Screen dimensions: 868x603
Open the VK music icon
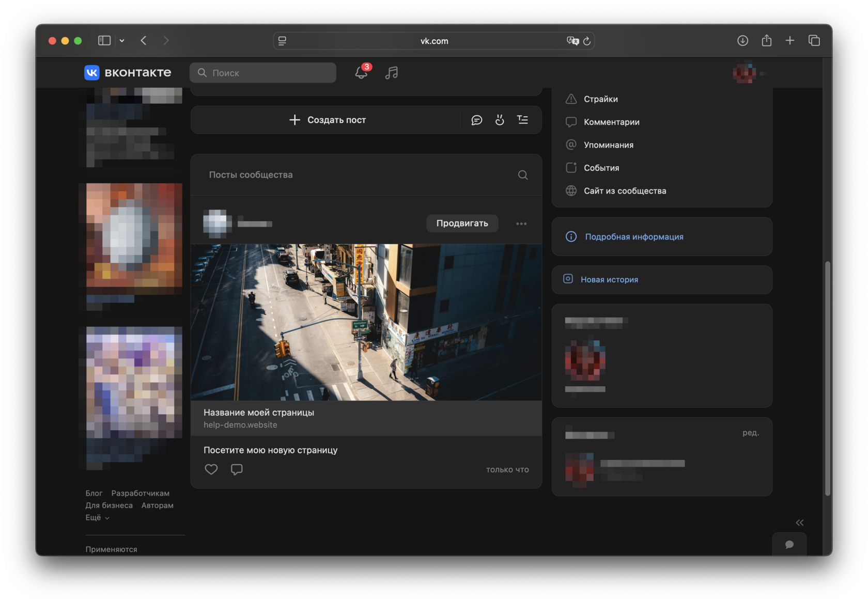tap(392, 73)
